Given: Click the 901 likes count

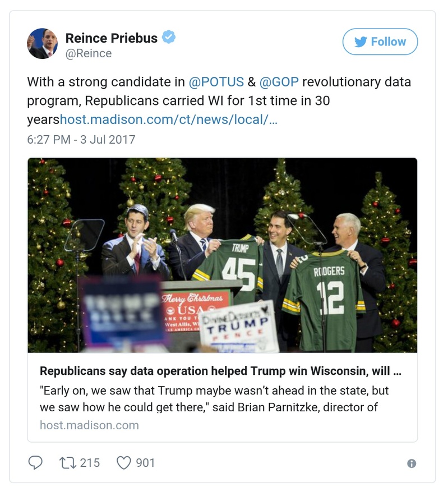Looking at the screenshot, I should click(x=145, y=462).
